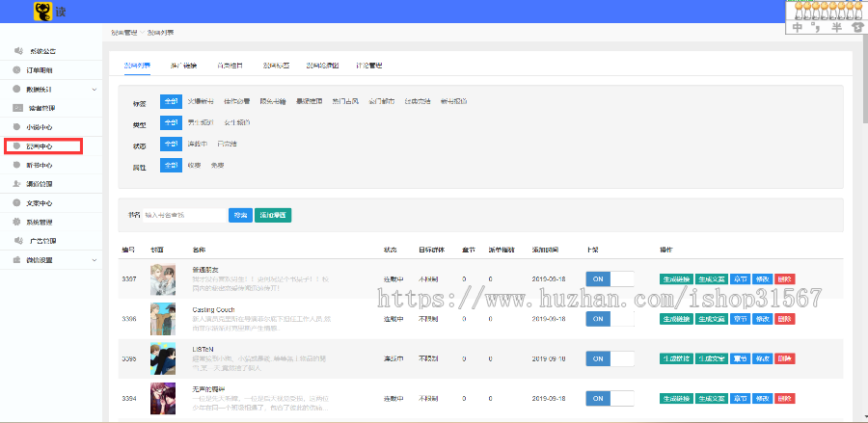Switch to the 漫画标签 tab
The image size is (868, 423).
(x=276, y=66)
